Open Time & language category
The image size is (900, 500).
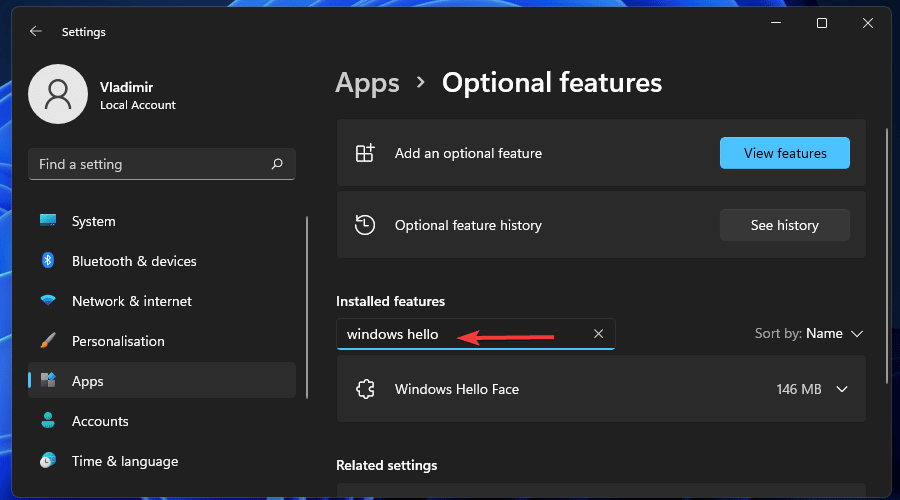162,461
